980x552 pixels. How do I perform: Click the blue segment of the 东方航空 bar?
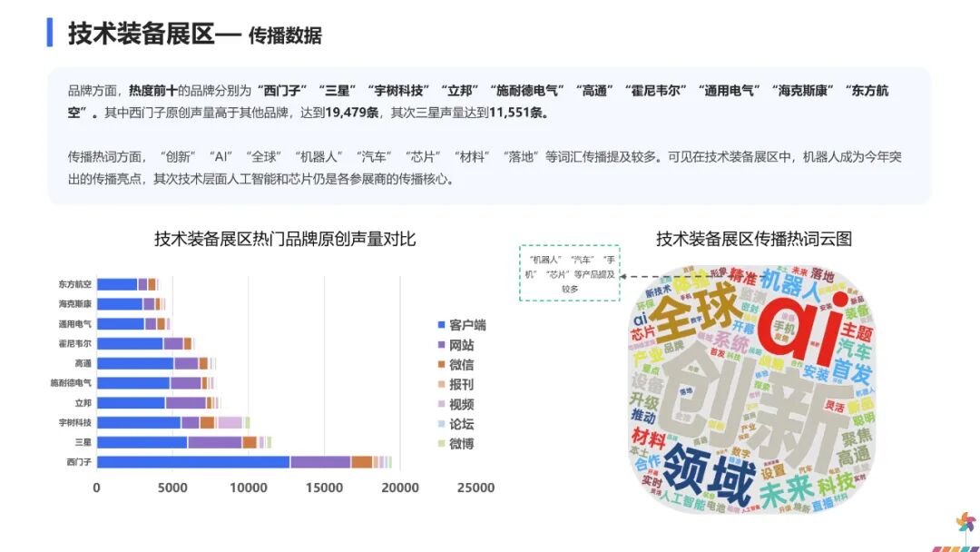click(117, 284)
